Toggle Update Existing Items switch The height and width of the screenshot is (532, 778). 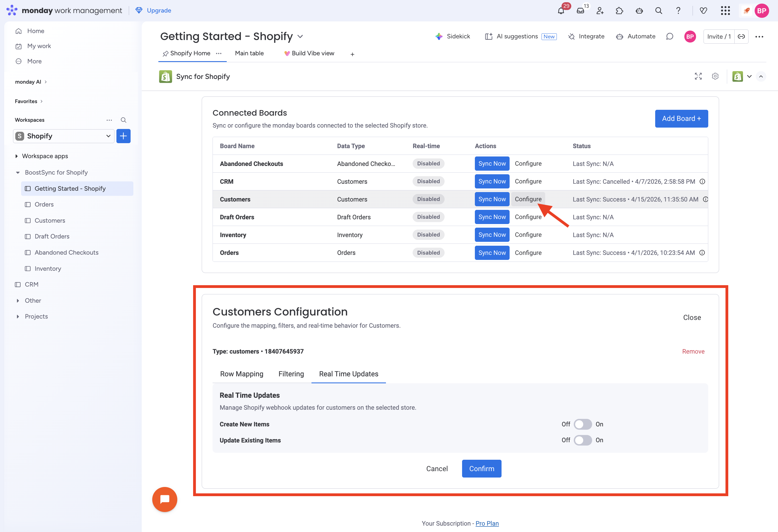[x=582, y=440]
